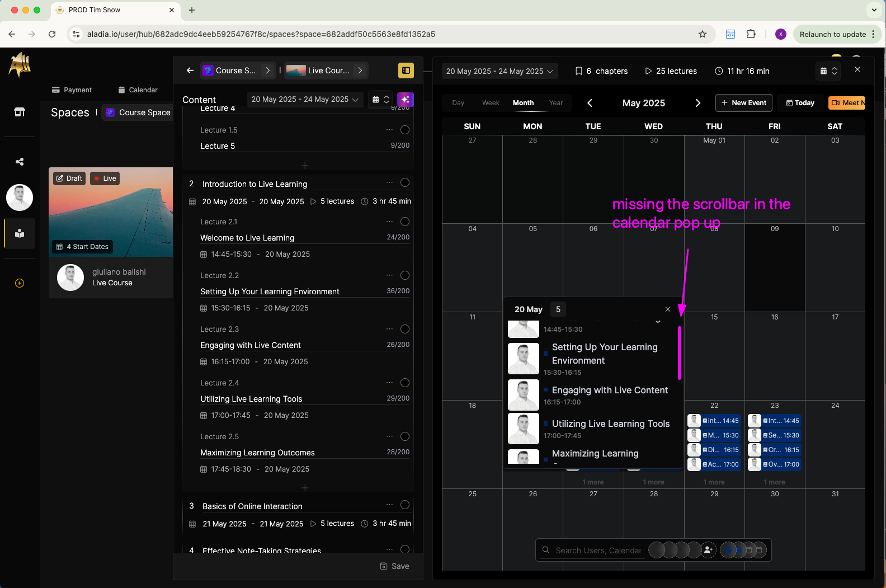Click the orange Meet button
The height and width of the screenshot is (588, 886).
click(847, 103)
